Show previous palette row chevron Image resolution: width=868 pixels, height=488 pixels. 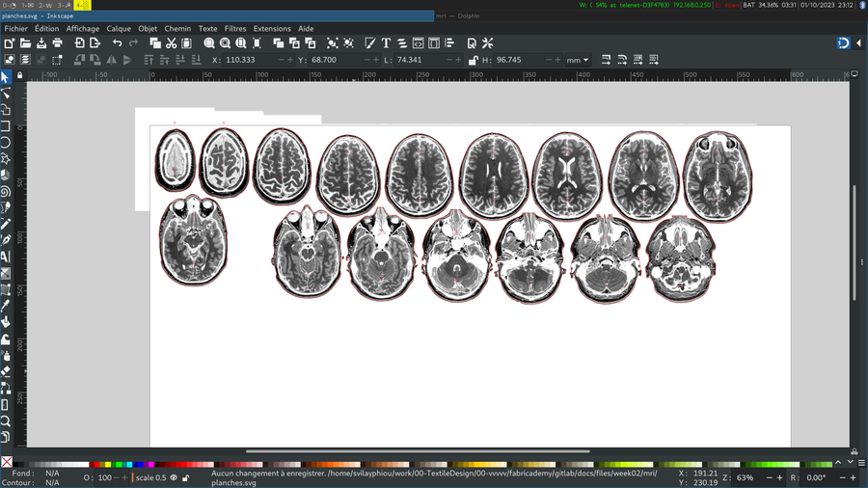tap(839, 463)
